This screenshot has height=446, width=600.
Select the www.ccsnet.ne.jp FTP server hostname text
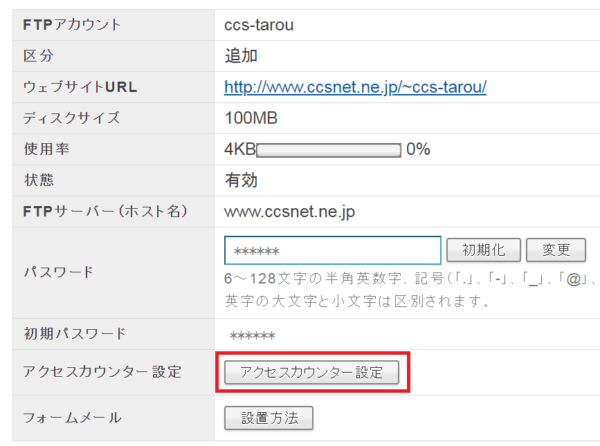289,212
